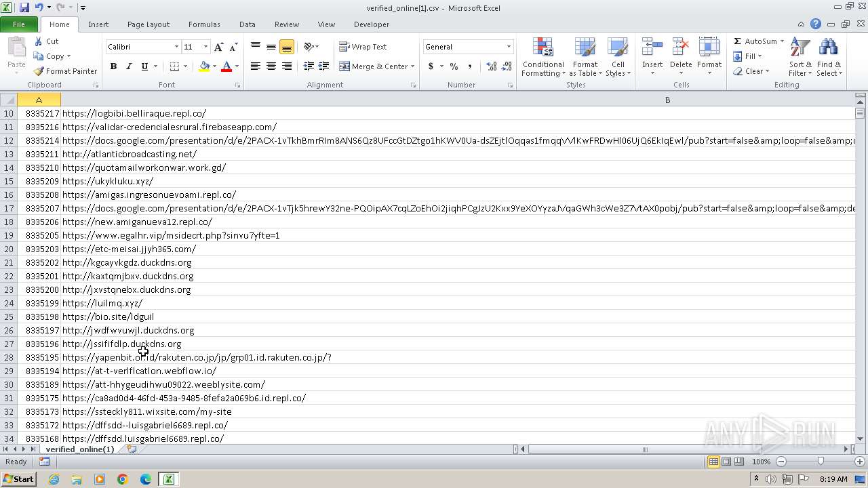868x488 pixels.
Task: Apply yellow fill color bucket
Action: [204, 66]
